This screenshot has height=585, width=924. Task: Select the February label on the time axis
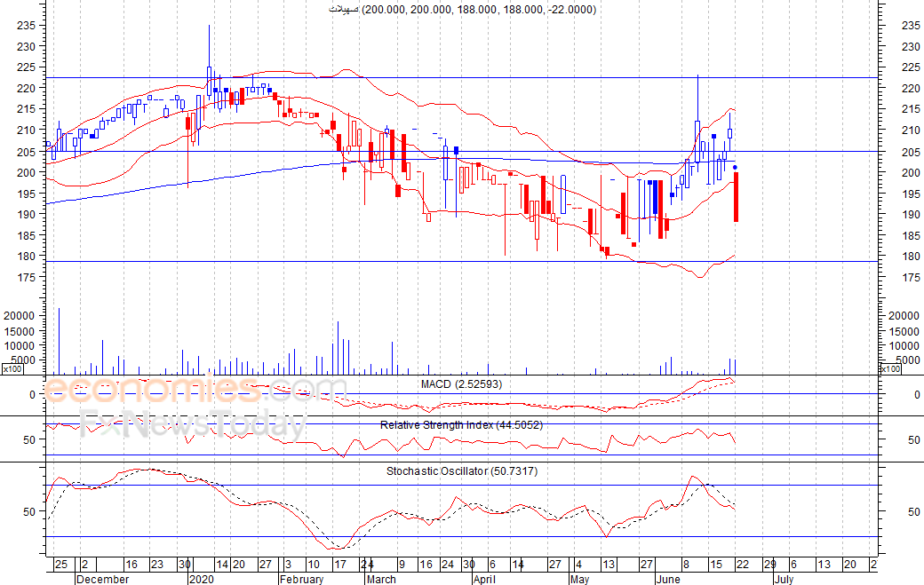301,579
